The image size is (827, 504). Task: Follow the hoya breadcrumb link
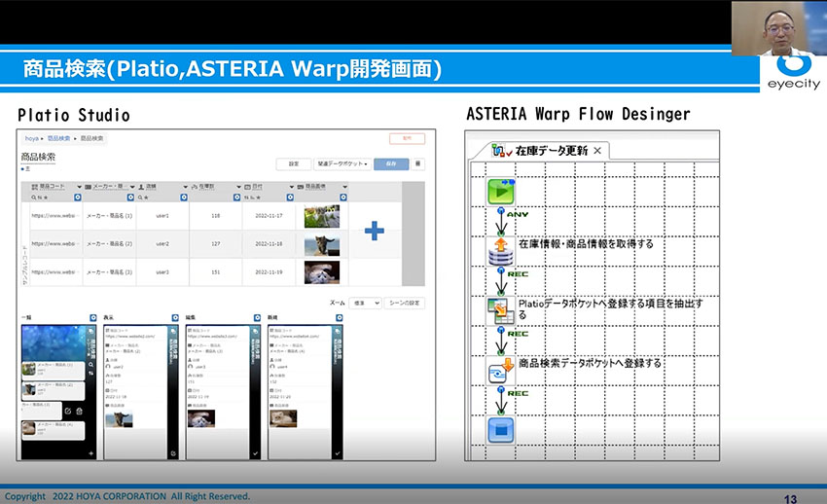32,139
